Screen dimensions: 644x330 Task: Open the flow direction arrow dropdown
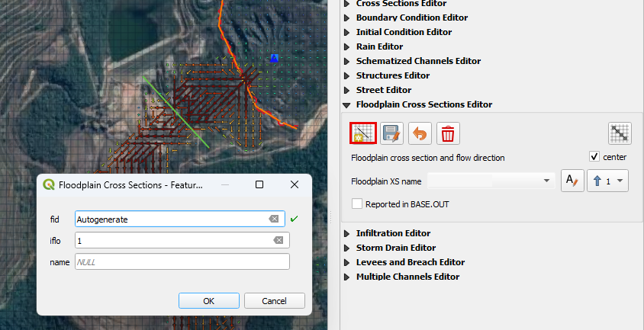(x=607, y=181)
